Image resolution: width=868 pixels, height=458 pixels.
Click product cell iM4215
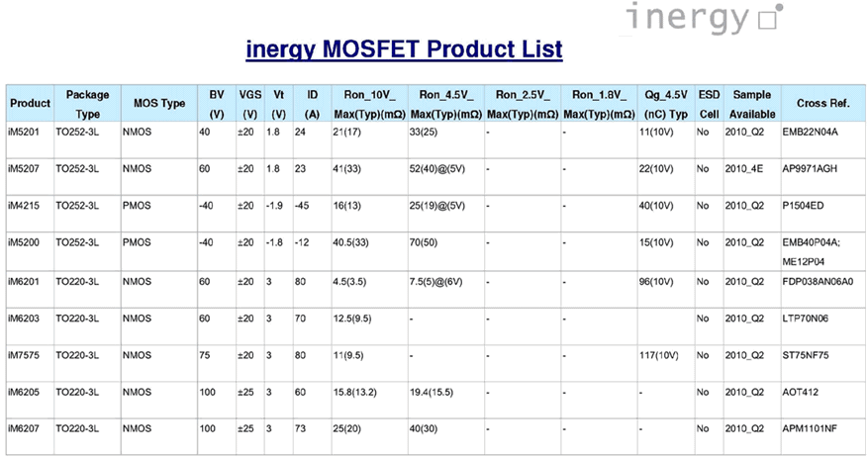24,206
